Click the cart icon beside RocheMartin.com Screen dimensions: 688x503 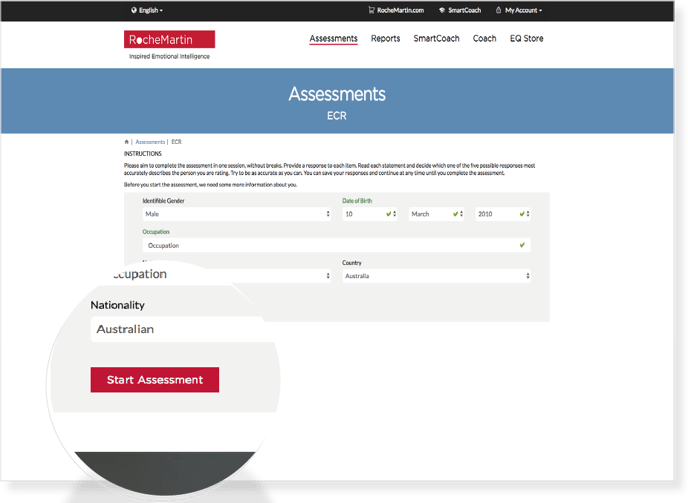371,10
